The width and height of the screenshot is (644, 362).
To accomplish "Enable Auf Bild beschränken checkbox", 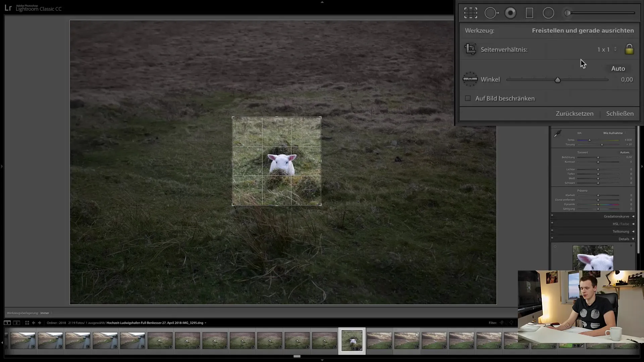I will (x=468, y=98).
